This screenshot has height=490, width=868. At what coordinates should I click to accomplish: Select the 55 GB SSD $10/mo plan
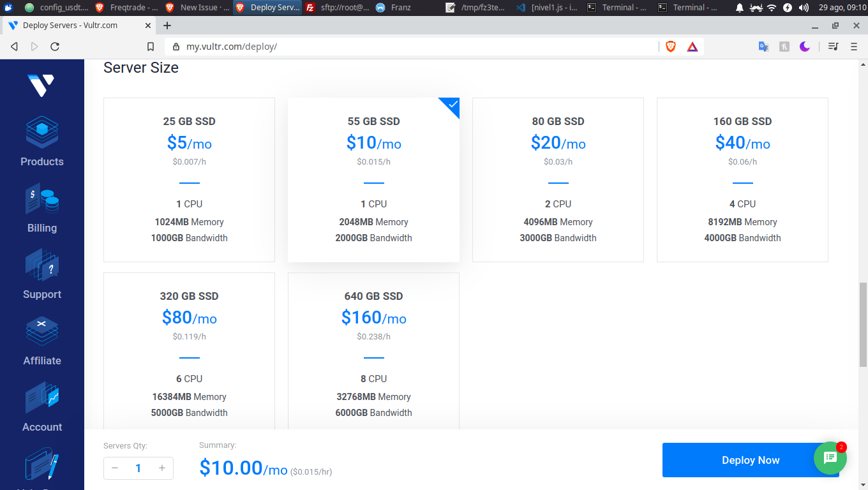point(373,180)
